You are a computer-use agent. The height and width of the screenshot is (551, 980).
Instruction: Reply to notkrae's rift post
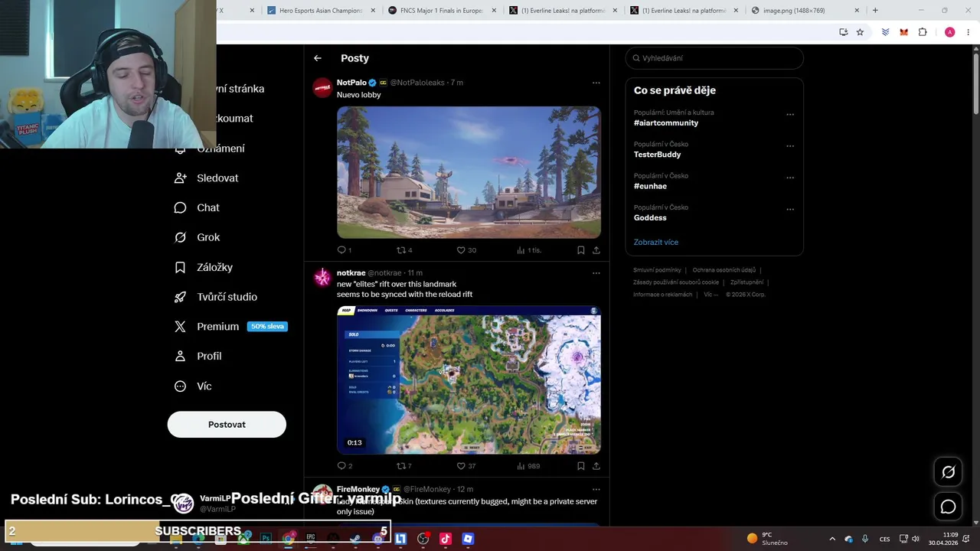point(345,466)
